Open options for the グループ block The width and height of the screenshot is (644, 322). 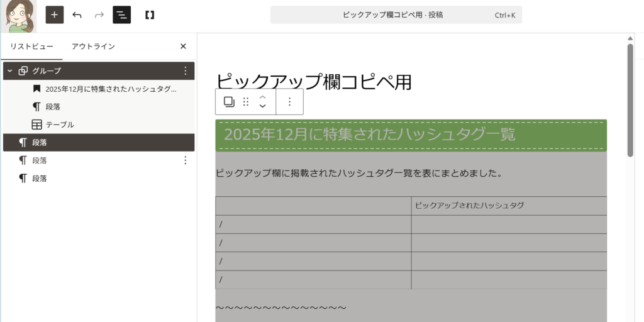point(185,71)
